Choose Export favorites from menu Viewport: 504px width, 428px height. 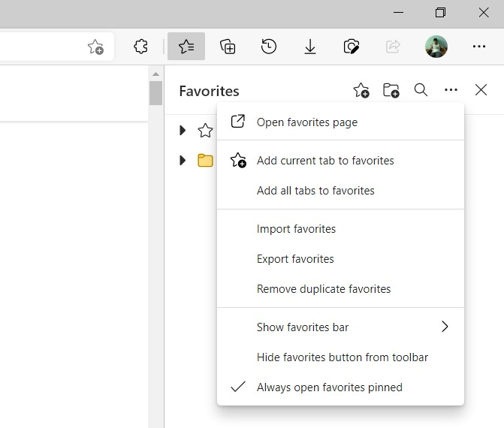pos(295,259)
